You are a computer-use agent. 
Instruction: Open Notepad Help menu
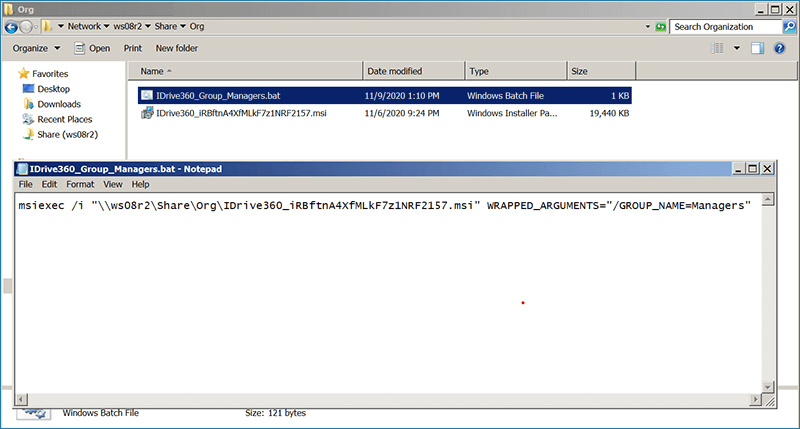[x=140, y=184]
